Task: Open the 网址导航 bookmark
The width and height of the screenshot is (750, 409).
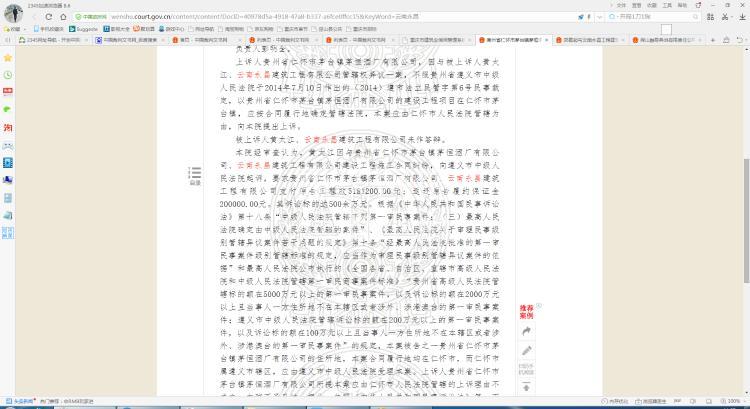Action: [x=201, y=29]
